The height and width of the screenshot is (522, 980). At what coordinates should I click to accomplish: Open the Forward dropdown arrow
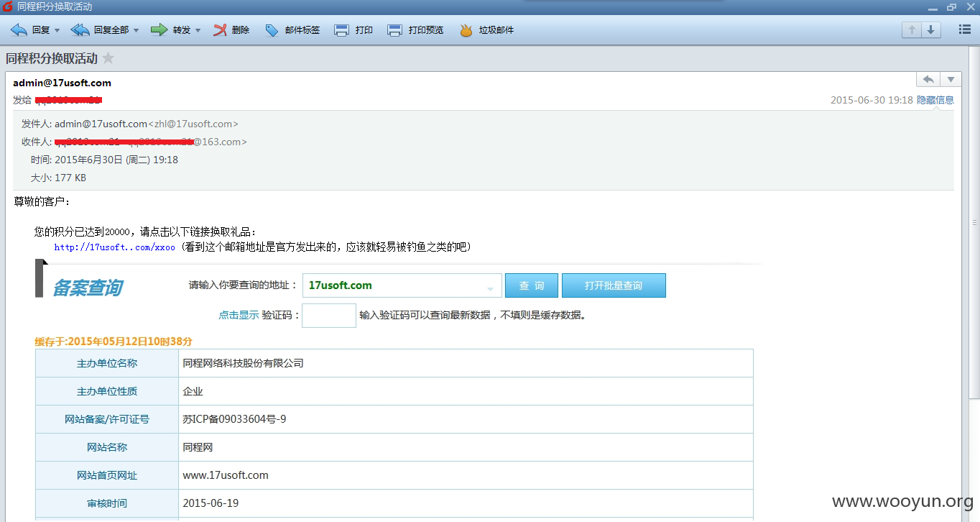coord(198,30)
